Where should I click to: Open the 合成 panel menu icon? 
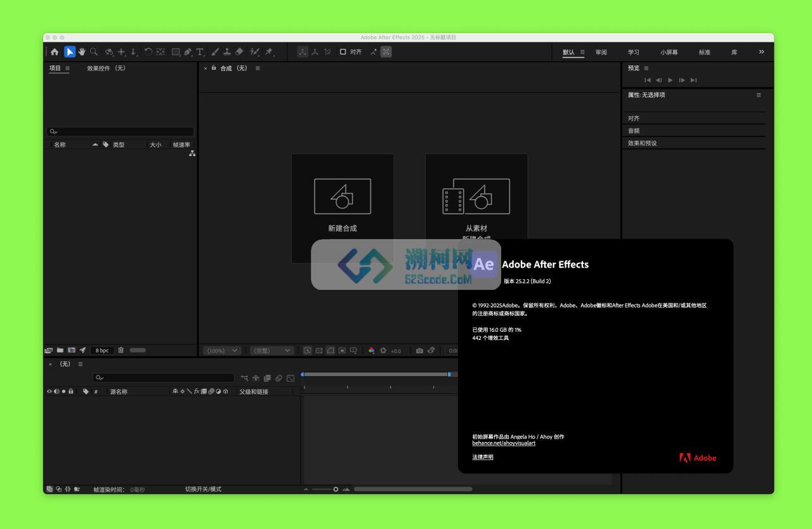click(258, 68)
